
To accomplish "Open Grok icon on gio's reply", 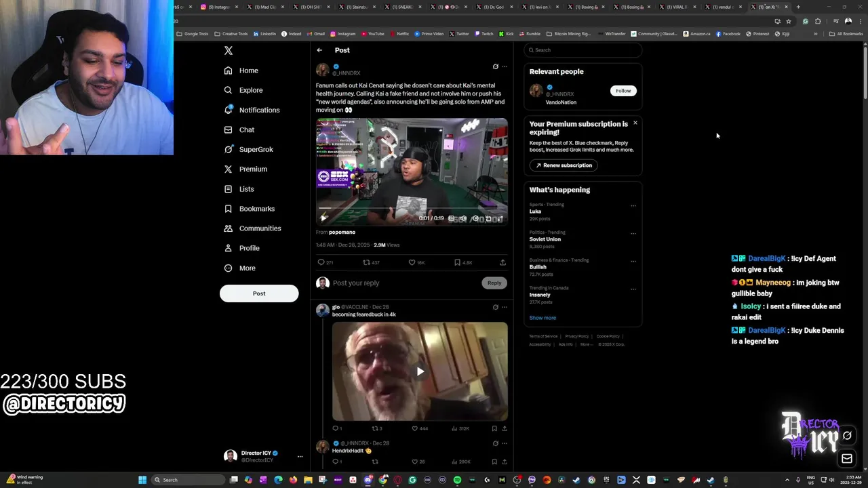I will pos(495,307).
